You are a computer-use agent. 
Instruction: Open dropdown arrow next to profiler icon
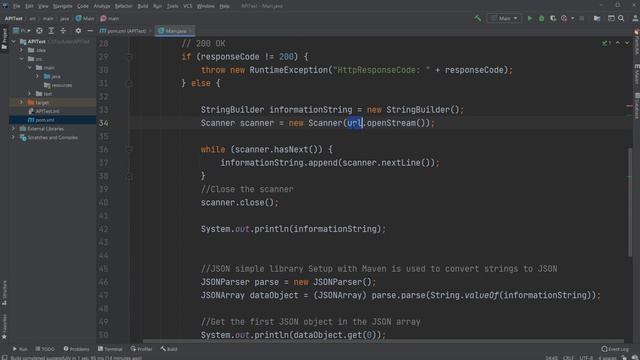click(573, 18)
